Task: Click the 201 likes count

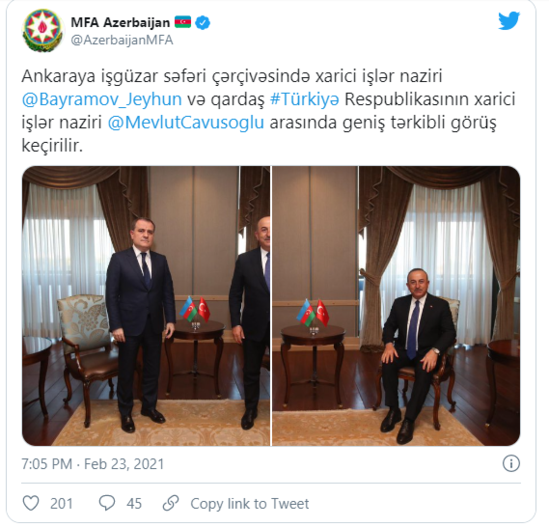Action: coord(62,504)
